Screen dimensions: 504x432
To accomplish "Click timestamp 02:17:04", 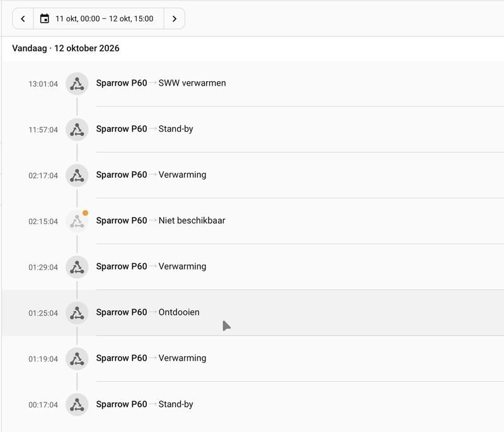I will [x=43, y=176].
